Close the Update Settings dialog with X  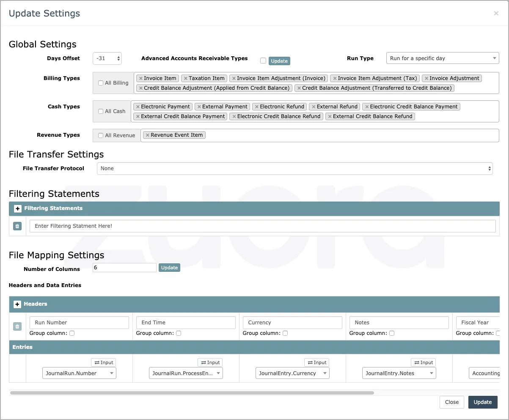[496, 13]
